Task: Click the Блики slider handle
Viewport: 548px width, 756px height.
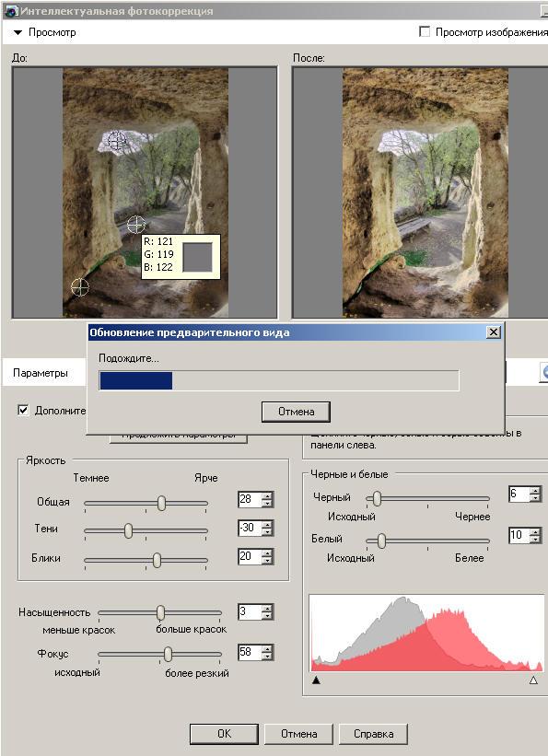Action: click(x=157, y=560)
